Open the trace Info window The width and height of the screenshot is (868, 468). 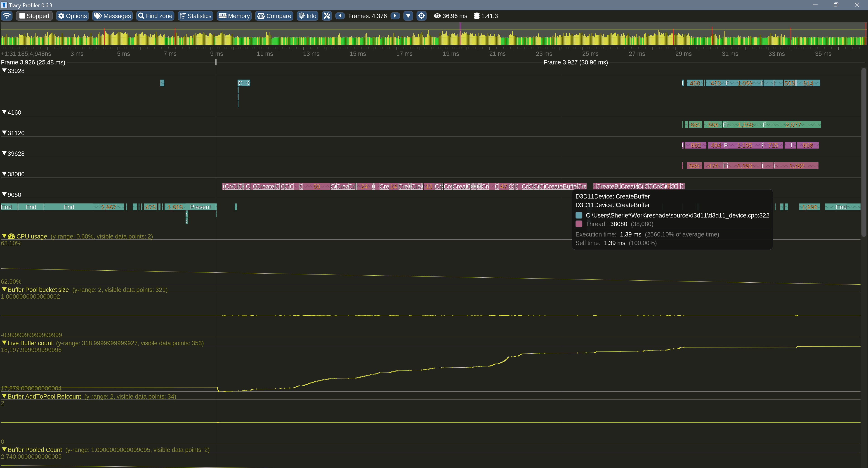pos(307,16)
